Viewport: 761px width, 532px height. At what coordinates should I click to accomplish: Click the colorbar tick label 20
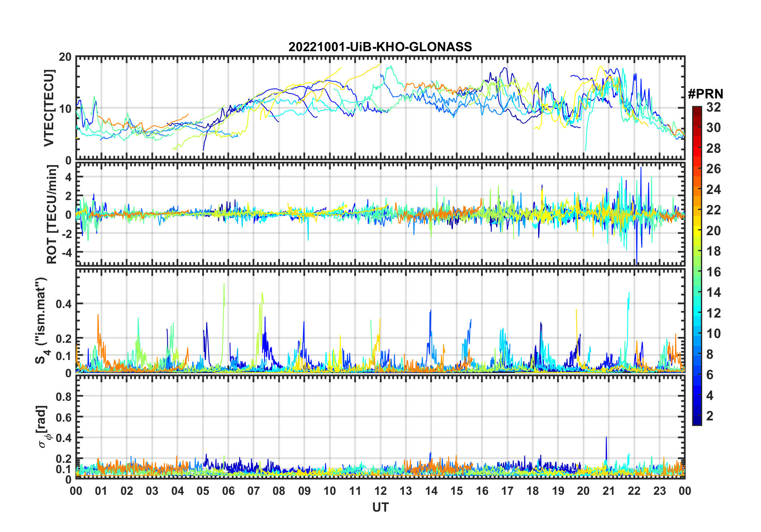pos(713,231)
